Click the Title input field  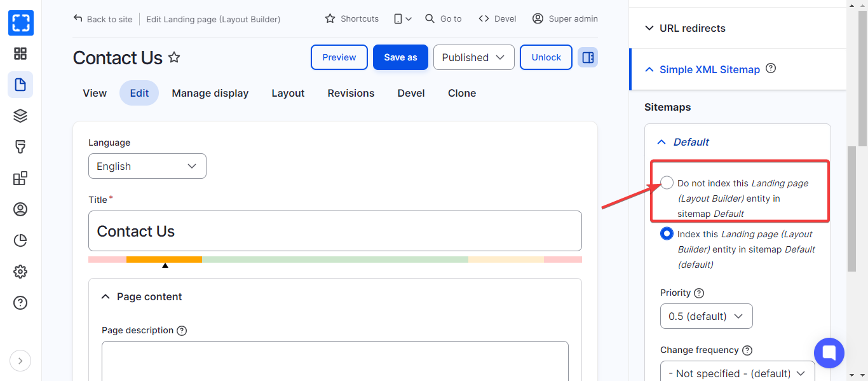(335, 231)
